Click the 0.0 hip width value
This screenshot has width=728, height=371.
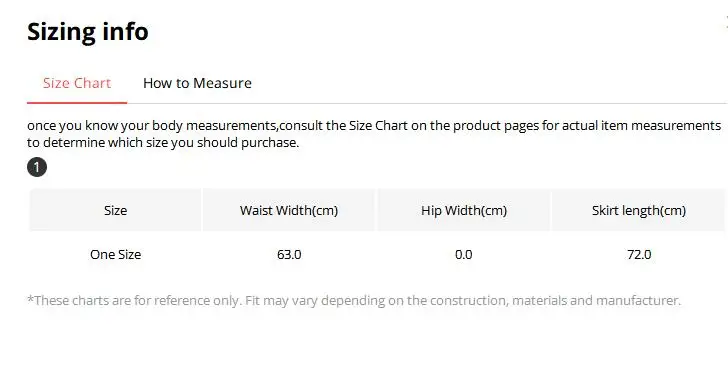(464, 254)
